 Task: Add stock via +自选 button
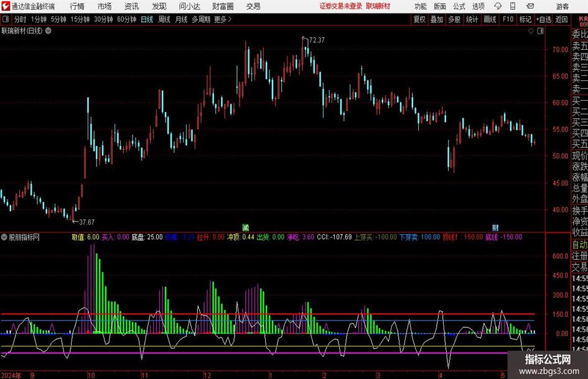click(544, 19)
